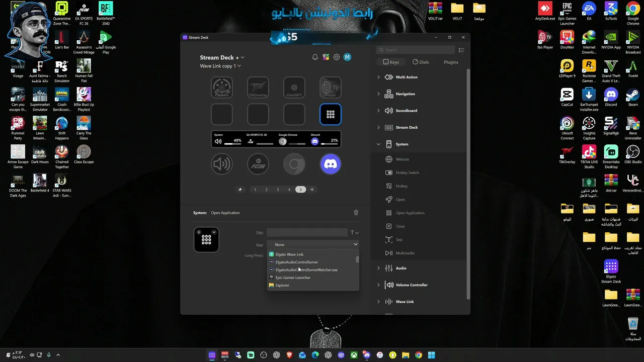Switch to the Plugins tab

[x=451, y=62]
